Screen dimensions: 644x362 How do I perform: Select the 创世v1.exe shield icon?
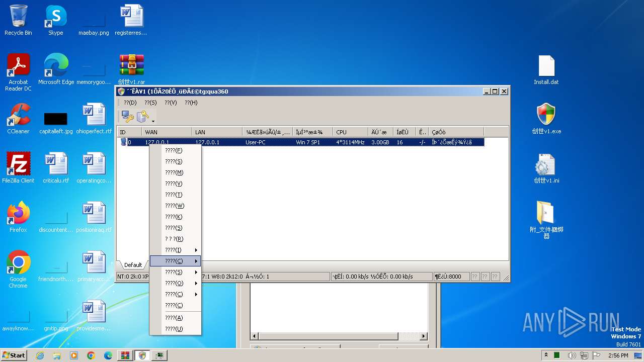(x=546, y=119)
